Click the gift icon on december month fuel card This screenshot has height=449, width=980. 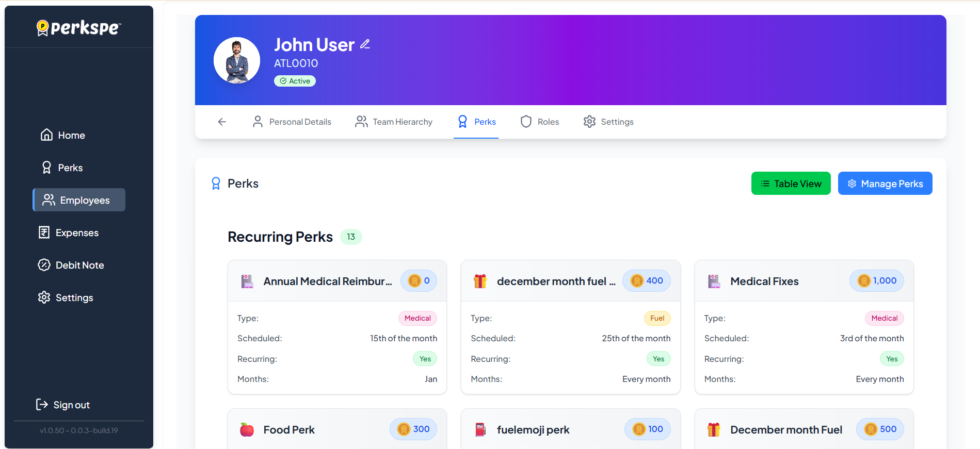[x=480, y=281]
